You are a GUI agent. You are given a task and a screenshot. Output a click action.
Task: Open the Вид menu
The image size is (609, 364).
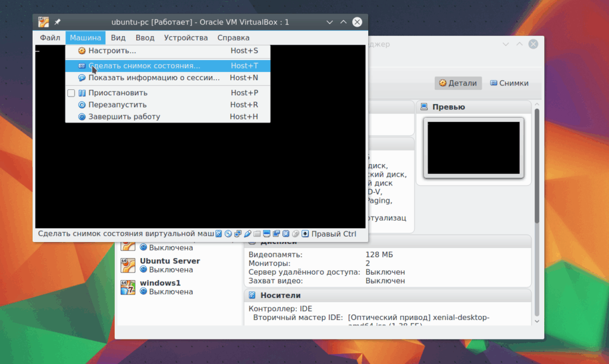(x=118, y=37)
